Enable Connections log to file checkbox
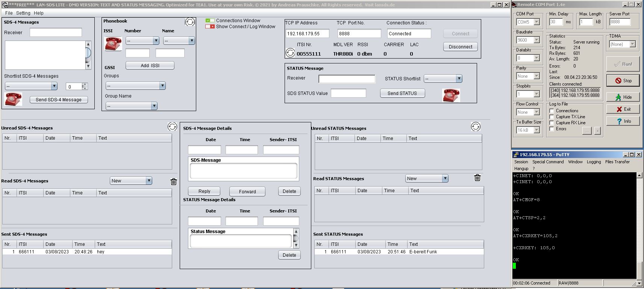The width and height of the screenshot is (644, 289). click(552, 111)
